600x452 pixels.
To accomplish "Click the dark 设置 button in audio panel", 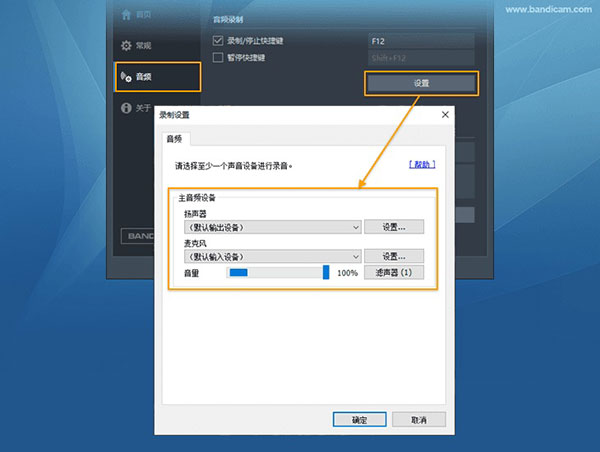I will coord(420,83).
